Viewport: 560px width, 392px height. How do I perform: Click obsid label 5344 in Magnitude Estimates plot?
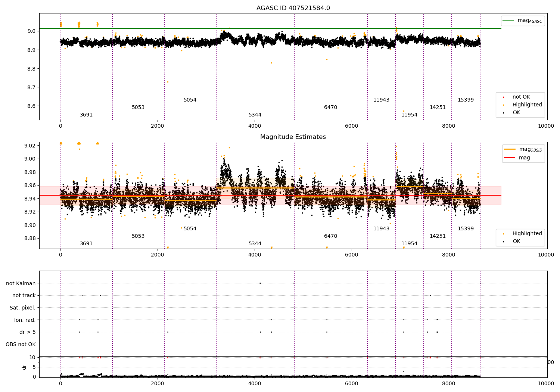pyautogui.click(x=255, y=243)
